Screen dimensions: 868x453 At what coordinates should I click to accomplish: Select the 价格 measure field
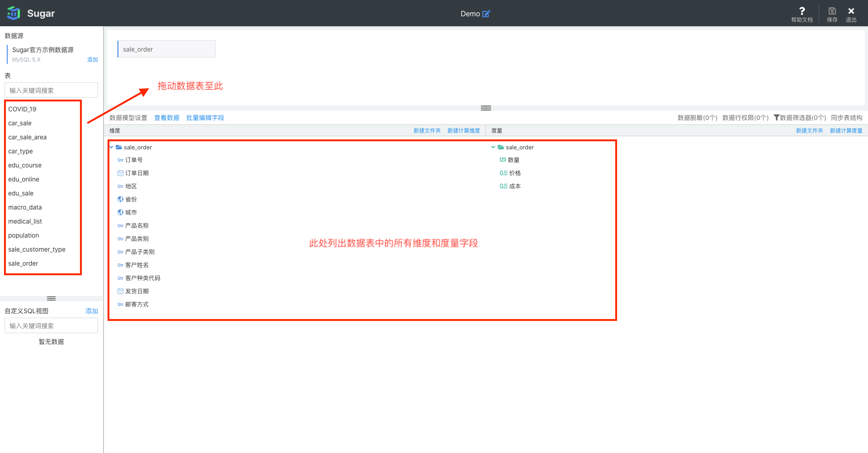tap(514, 173)
